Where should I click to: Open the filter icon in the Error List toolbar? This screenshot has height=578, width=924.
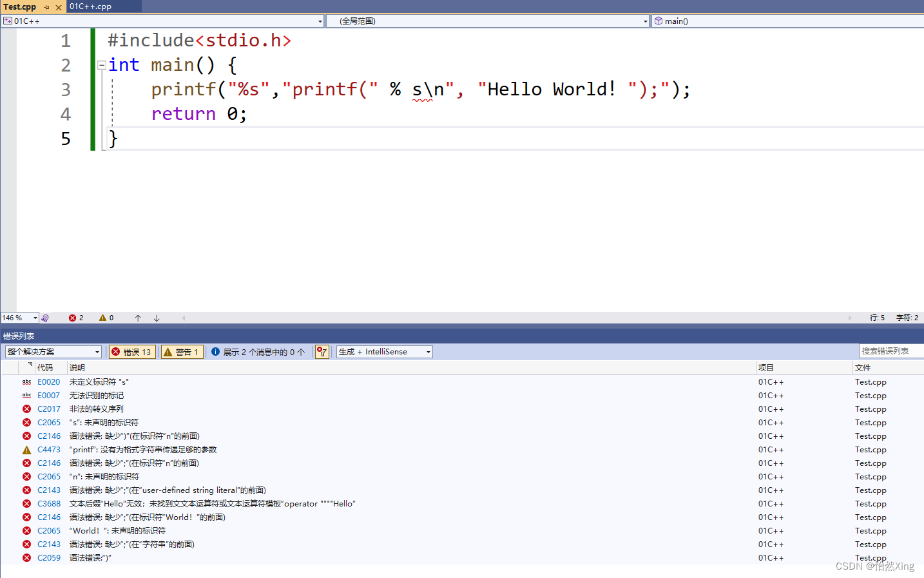322,351
